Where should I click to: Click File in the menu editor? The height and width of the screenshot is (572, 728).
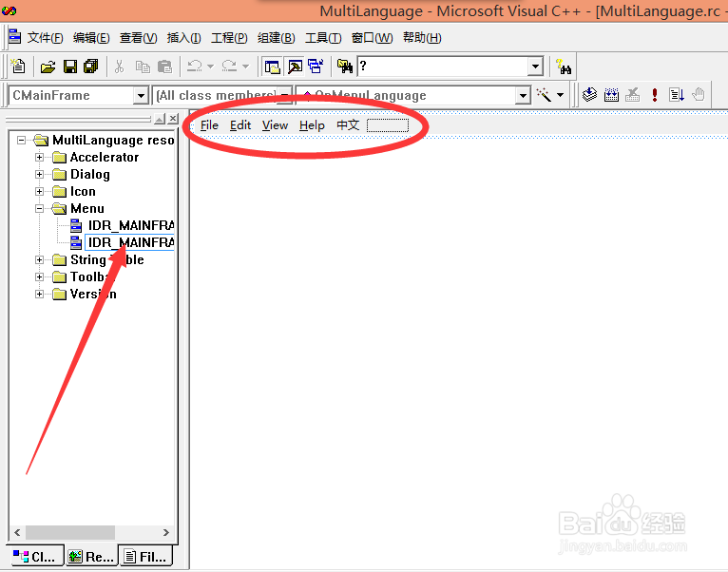click(209, 125)
